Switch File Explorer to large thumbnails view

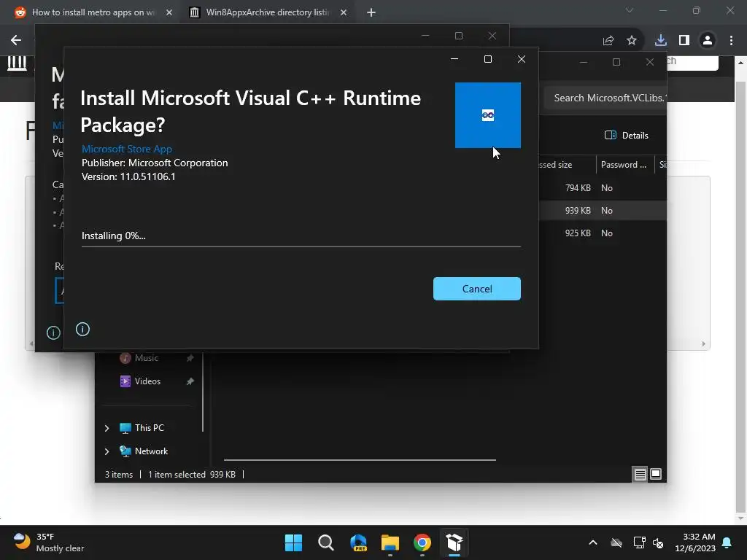[x=656, y=474]
